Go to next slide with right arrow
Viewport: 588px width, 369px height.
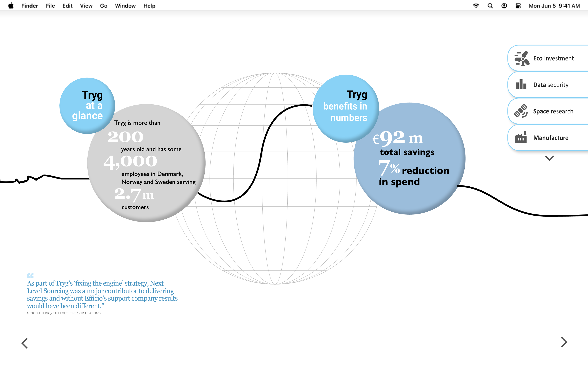(564, 342)
